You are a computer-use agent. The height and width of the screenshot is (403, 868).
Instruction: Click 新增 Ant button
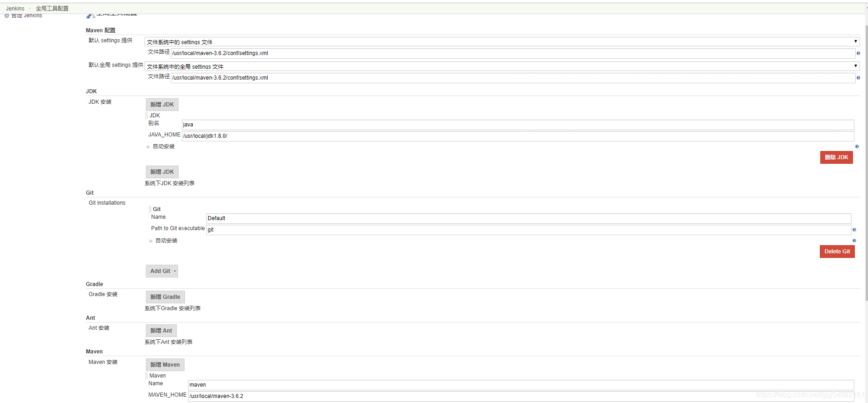(161, 331)
